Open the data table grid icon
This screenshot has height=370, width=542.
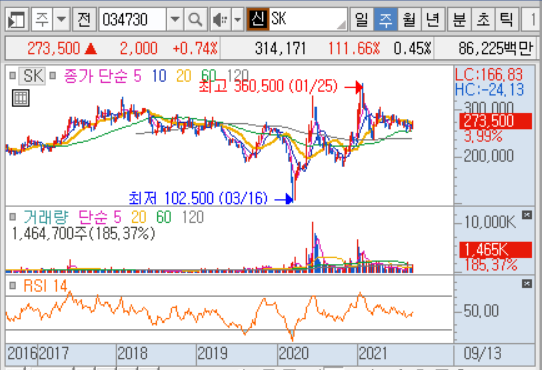tap(21, 98)
